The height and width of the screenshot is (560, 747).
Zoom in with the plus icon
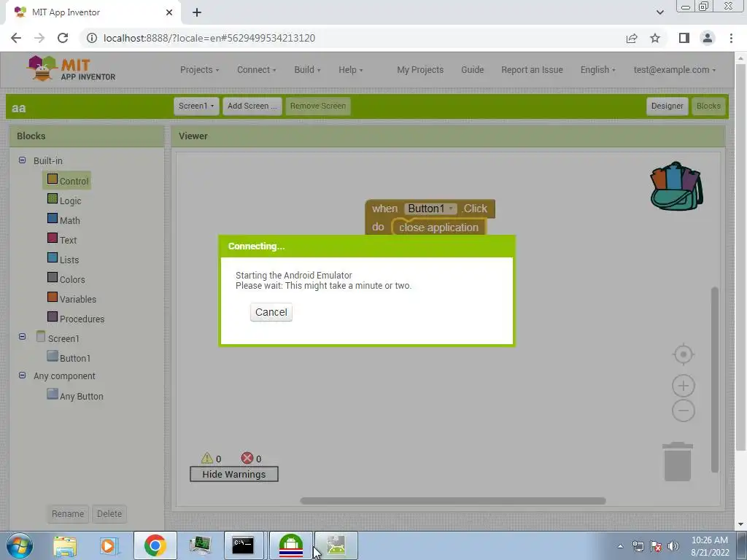[x=683, y=386]
